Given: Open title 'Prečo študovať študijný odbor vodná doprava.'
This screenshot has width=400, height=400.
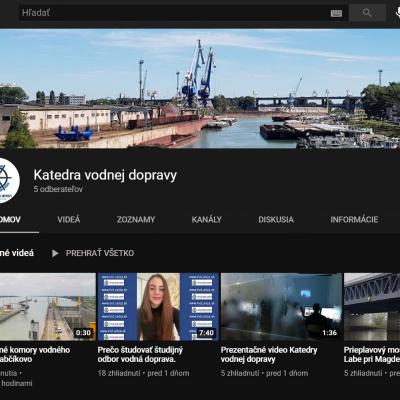Looking at the screenshot, I should tap(140, 355).
